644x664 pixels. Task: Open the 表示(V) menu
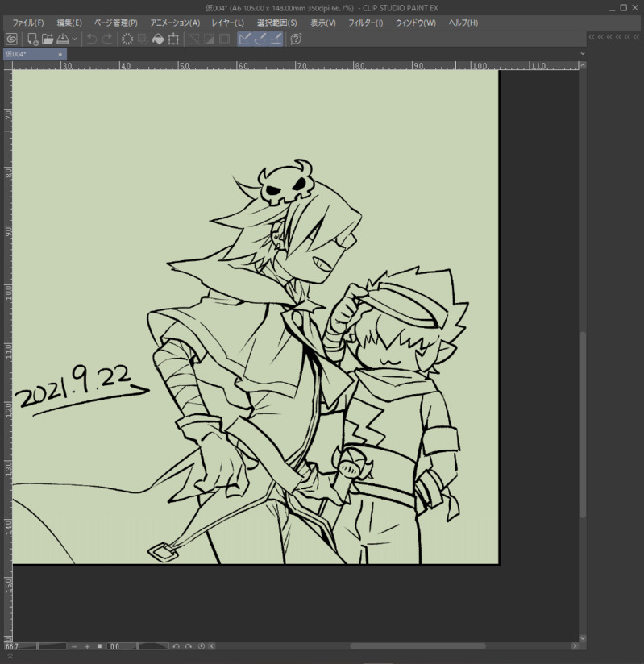coord(323,23)
